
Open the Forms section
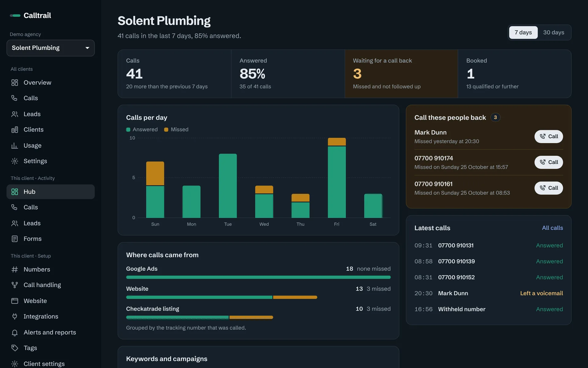click(x=51, y=239)
